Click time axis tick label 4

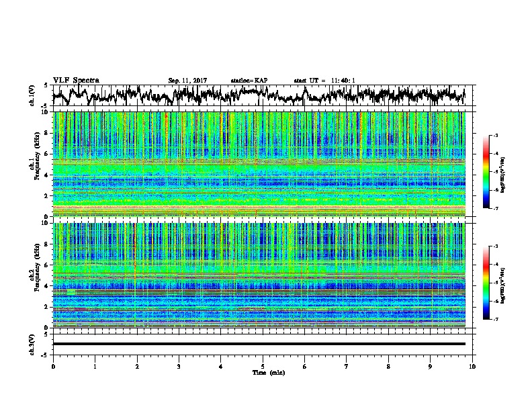[221, 367]
